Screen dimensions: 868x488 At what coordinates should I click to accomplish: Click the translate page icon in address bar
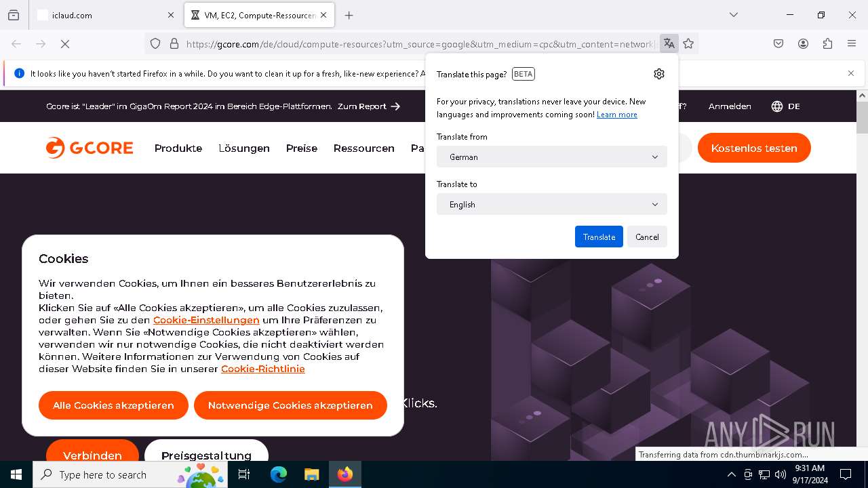tap(669, 43)
